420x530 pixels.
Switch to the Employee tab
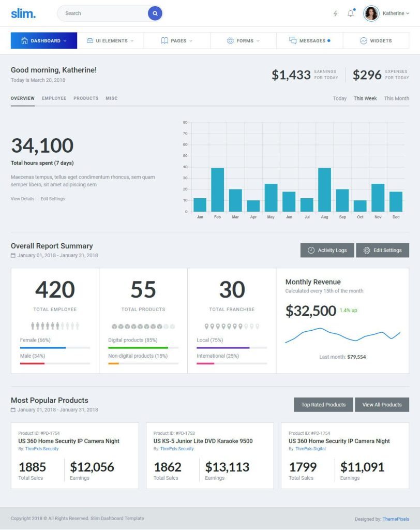coord(54,98)
